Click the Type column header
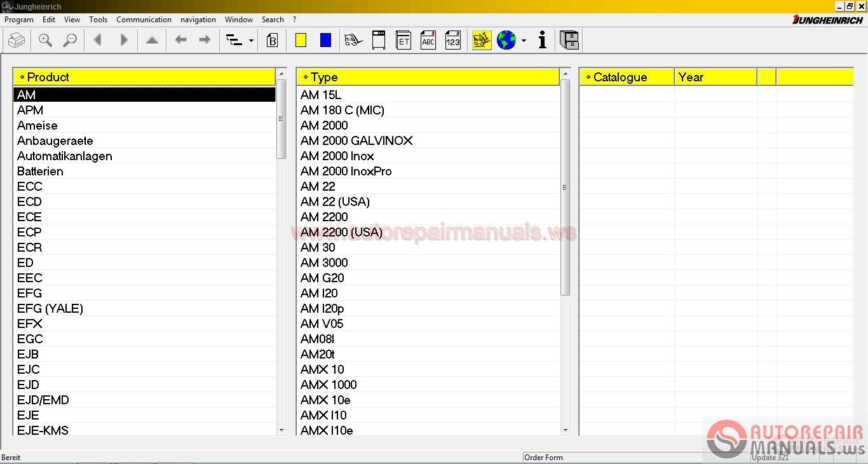The height and width of the screenshot is (464, 868). pos(428,77)
